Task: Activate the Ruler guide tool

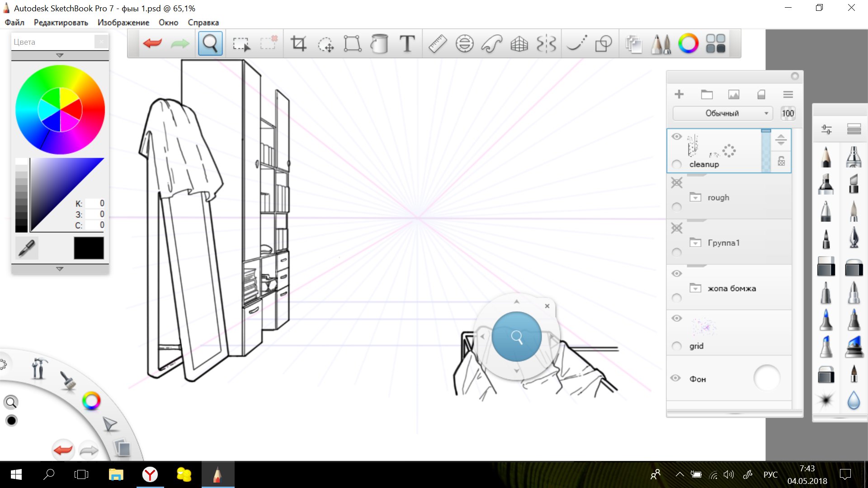Action: tap(437, 43)
